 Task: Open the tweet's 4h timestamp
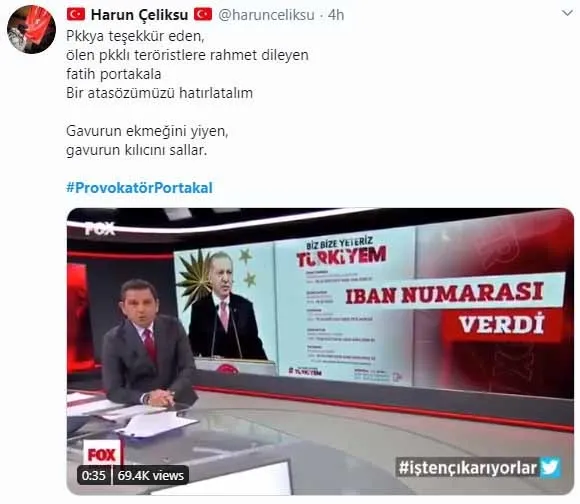336,15
